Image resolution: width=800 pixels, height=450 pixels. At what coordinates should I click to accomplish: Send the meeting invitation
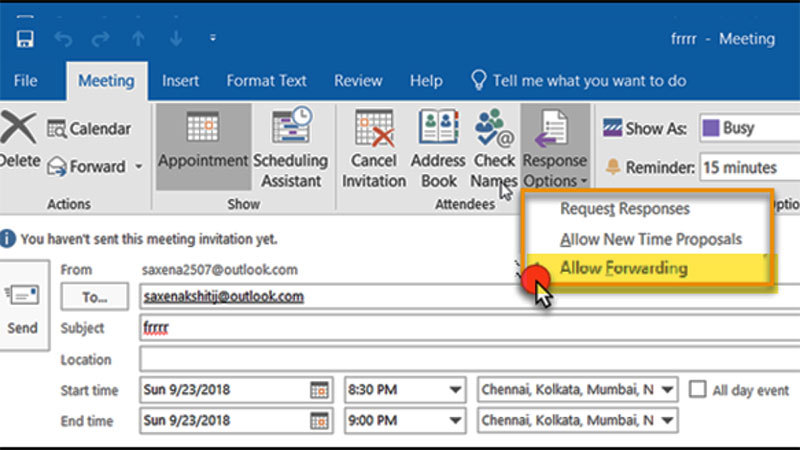tap(22, 306)
